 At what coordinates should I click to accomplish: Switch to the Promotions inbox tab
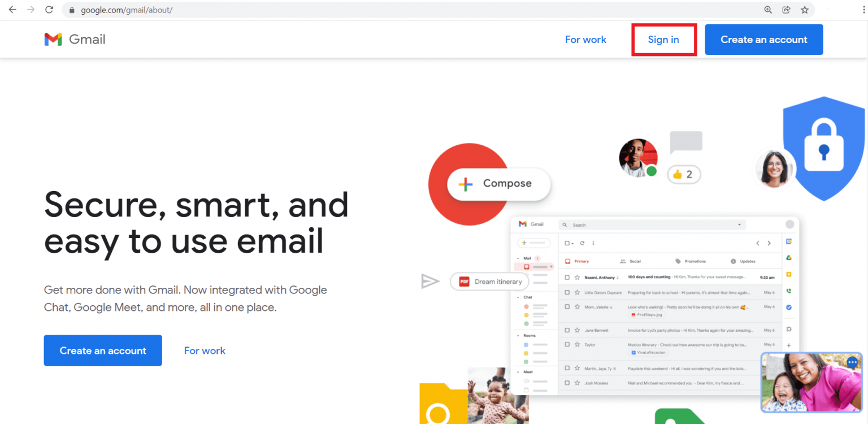(x=696, y=261)
